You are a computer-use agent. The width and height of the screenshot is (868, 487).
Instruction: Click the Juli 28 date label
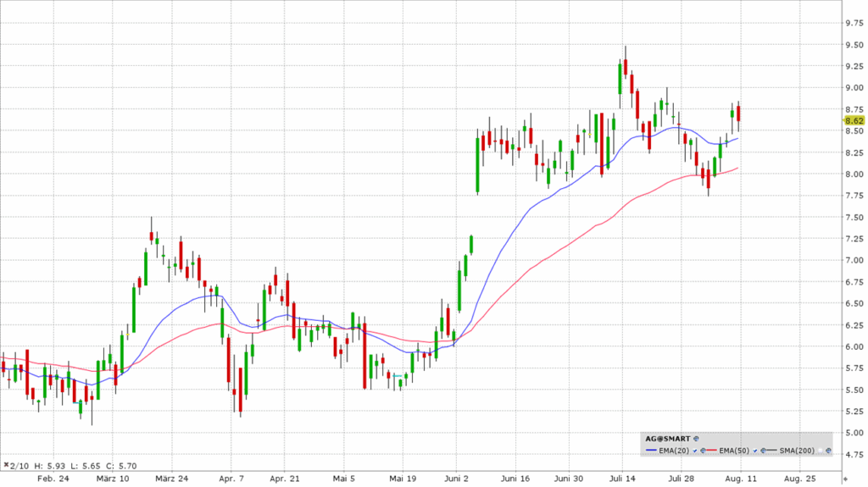click(681, 479)
